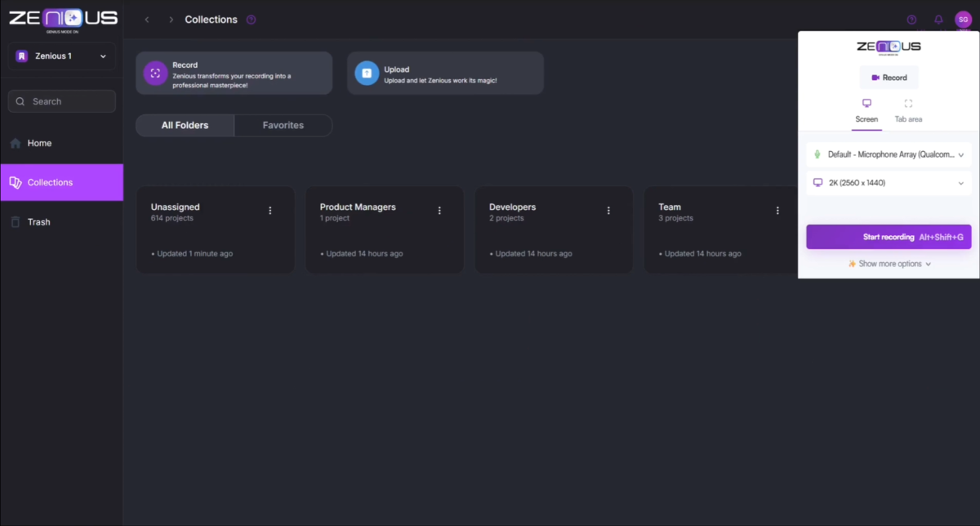Viewport: 980px width, 526px height.
Task: Click the Record button in extension popup
Action: coord(889,78)
